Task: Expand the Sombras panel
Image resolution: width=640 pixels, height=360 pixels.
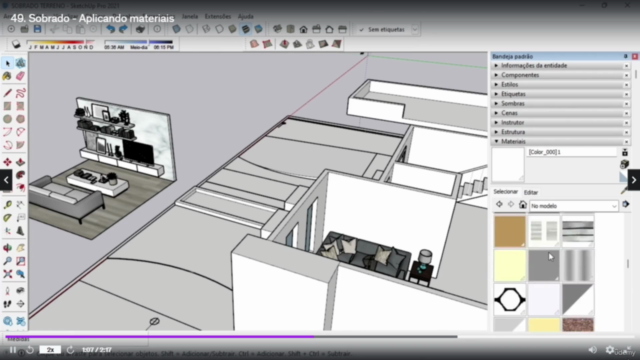Action: tap(560, 103)
